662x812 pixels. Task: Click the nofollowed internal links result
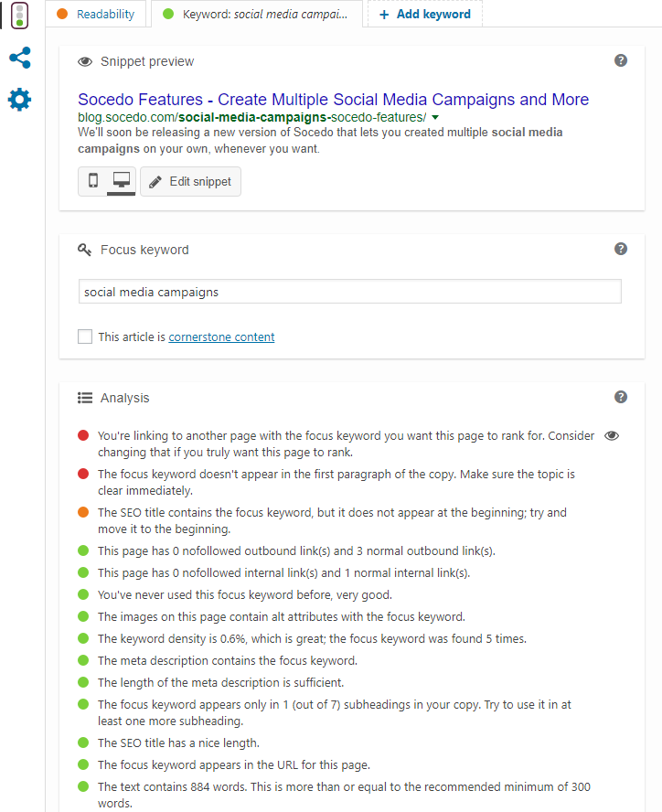[283, 573]
